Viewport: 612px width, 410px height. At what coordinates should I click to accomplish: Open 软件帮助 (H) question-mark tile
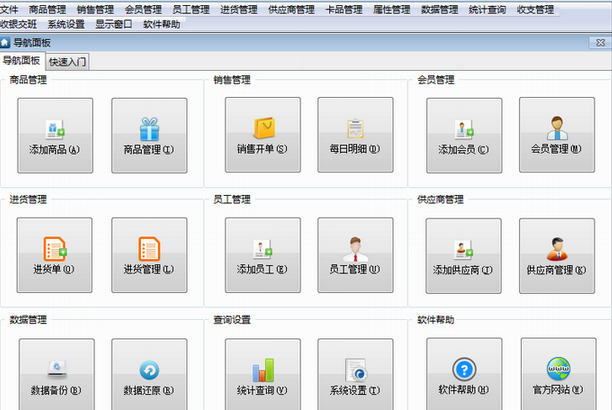464,374
